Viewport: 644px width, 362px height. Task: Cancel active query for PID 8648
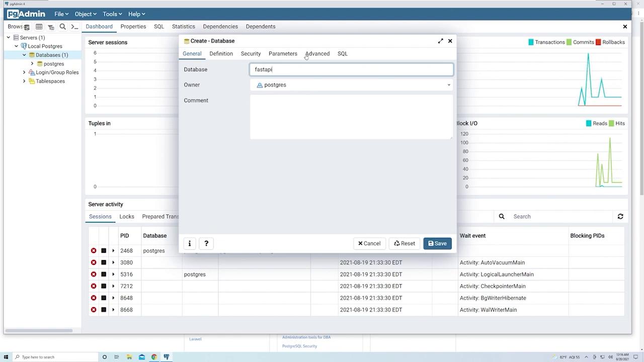(x=104, y=298)
